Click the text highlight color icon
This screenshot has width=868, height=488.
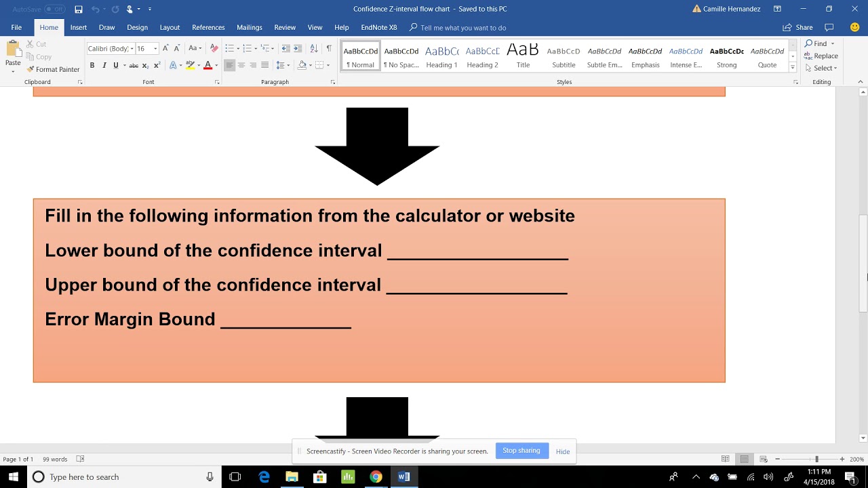190,65
